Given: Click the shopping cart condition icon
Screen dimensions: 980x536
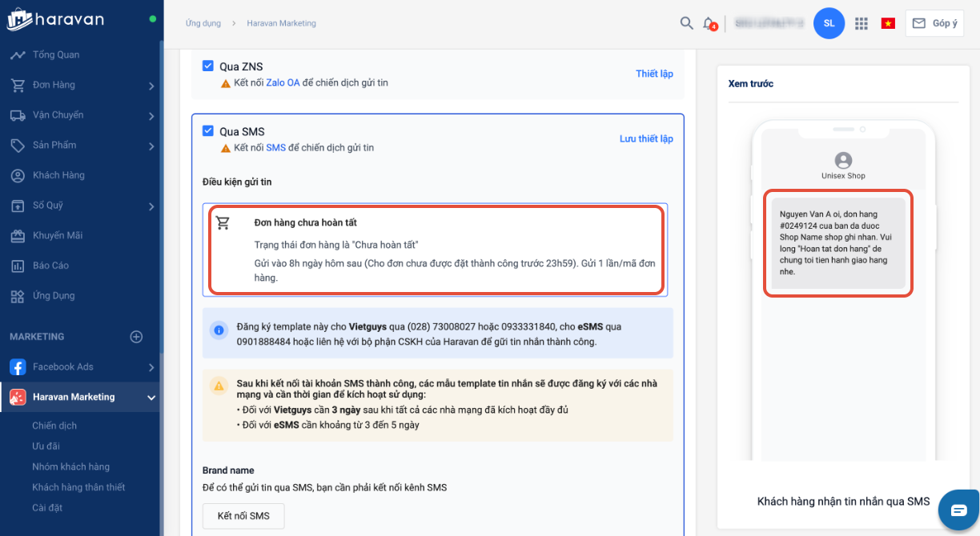Looking at the screenshot, I should pos(223,223).
